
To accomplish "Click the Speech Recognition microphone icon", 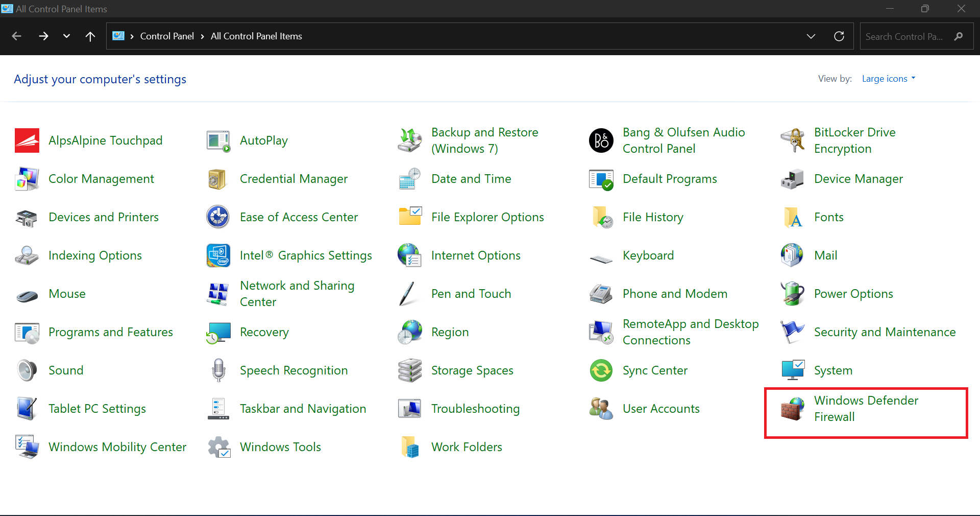I will pos(218,370).
